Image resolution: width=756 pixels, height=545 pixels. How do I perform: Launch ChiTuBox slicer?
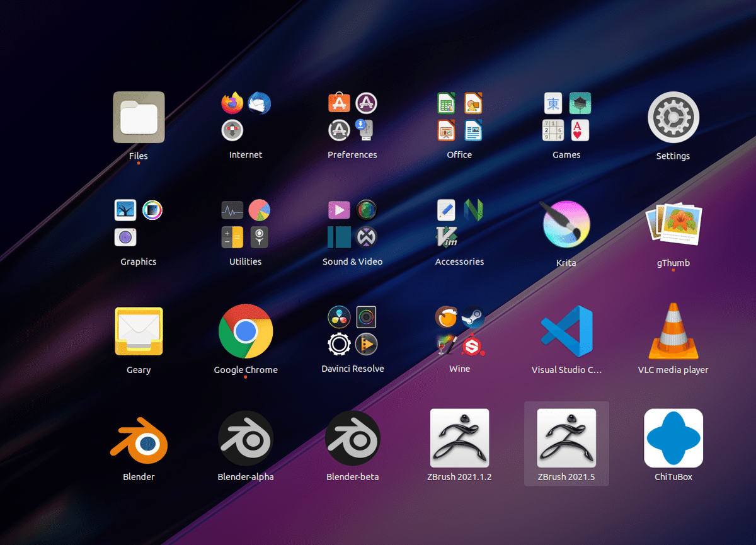(x=673, y=439)
